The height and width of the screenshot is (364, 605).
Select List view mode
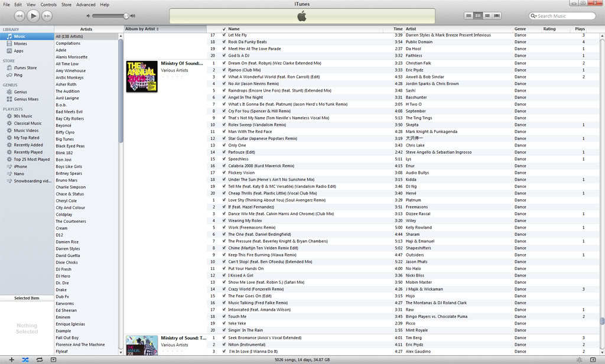tap(469, 15)
